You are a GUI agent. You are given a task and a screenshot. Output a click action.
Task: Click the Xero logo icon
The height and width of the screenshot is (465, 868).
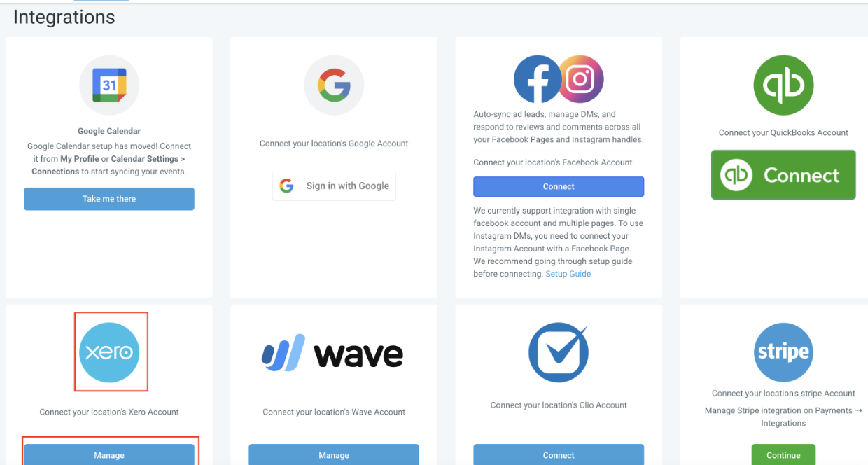click(109, 352)
